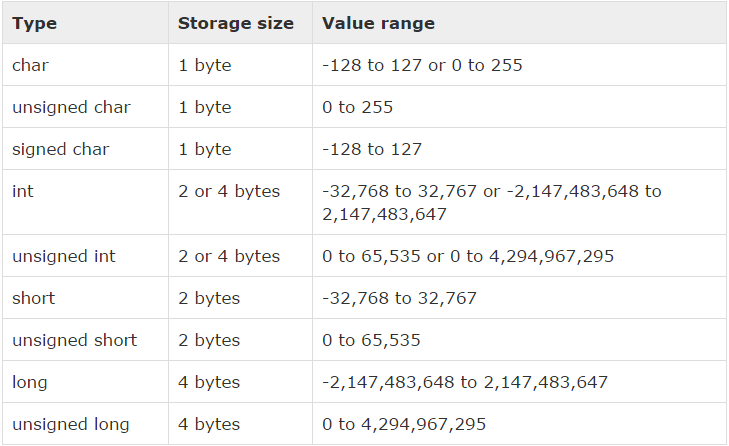The height and width of the screenshot is (446, 729).
Task: Click the signed char value range "-128 to 127"
Action: (x=372, y=149)
